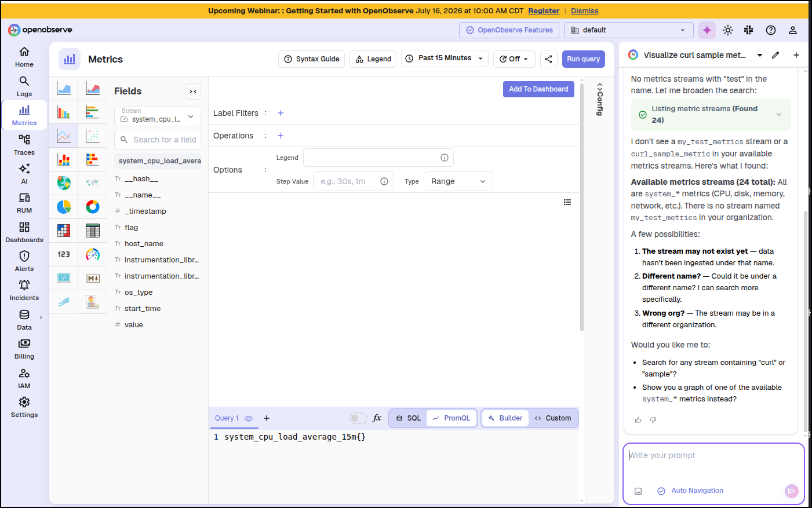
Task: Select the geo map chart type
Action: coord(64,183)
